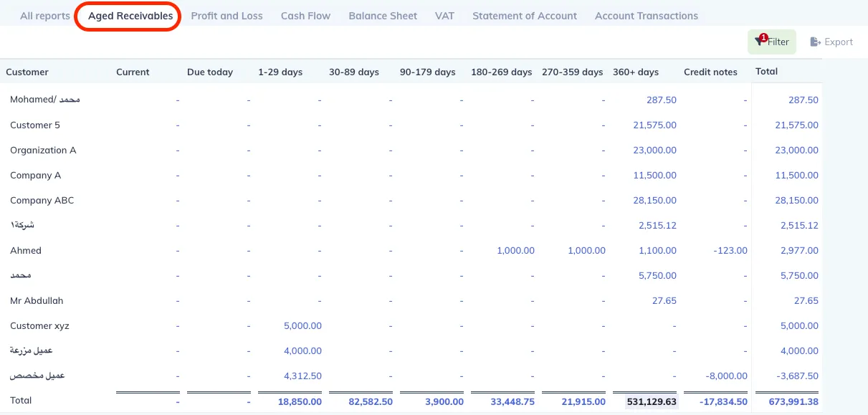View the Balance Sheet report
This screenshot has width=868, height=415.
[382, 15]
